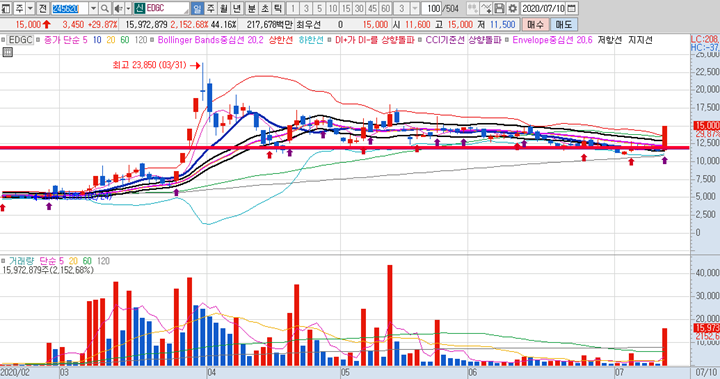This screenshot has height=379, width=720.
Task: Toggle the CCI기준선 상향돌파 legend marker
Action: (420, 40)
